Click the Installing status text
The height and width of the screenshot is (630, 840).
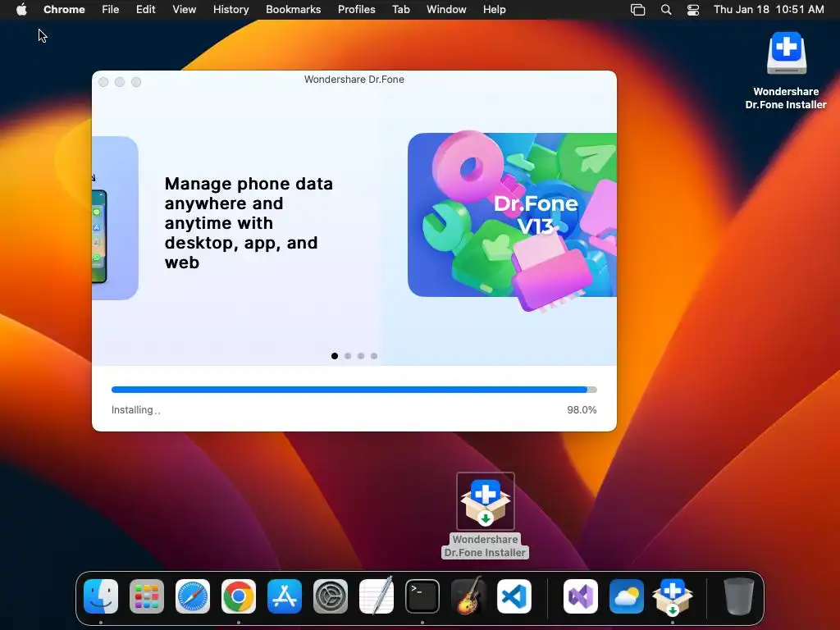[x=135, y=410]
